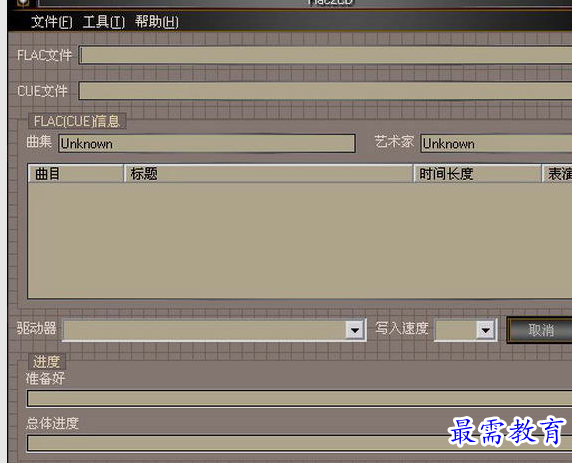Expand the 驱动器 dropdown arrow
The width and height of the screenshot is (572, 463).
355,330
